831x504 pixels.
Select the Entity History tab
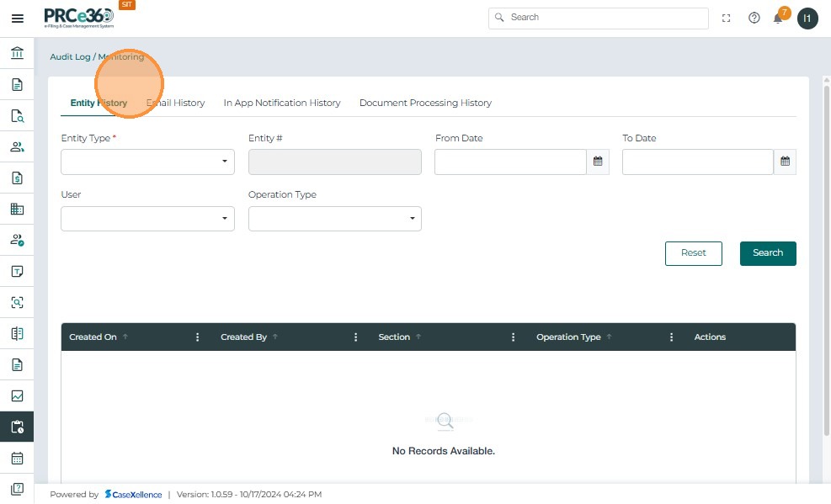pos(99,103)
